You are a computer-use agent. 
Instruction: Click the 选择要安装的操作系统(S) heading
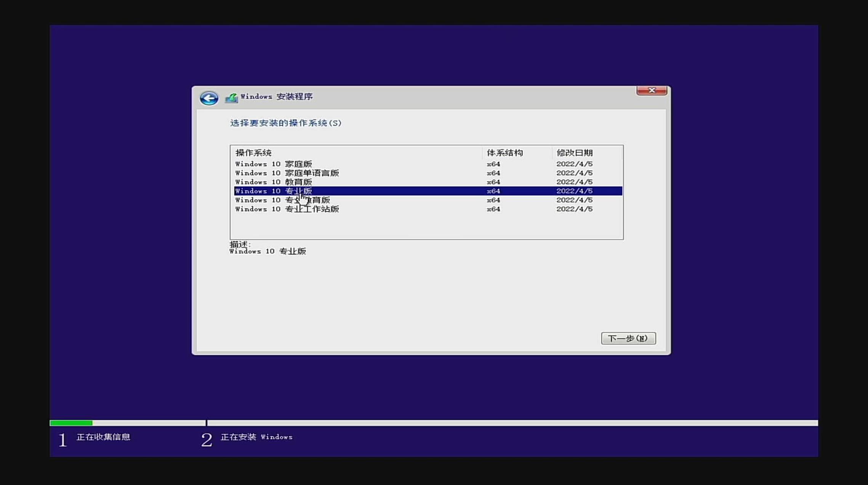coord(285,123)
